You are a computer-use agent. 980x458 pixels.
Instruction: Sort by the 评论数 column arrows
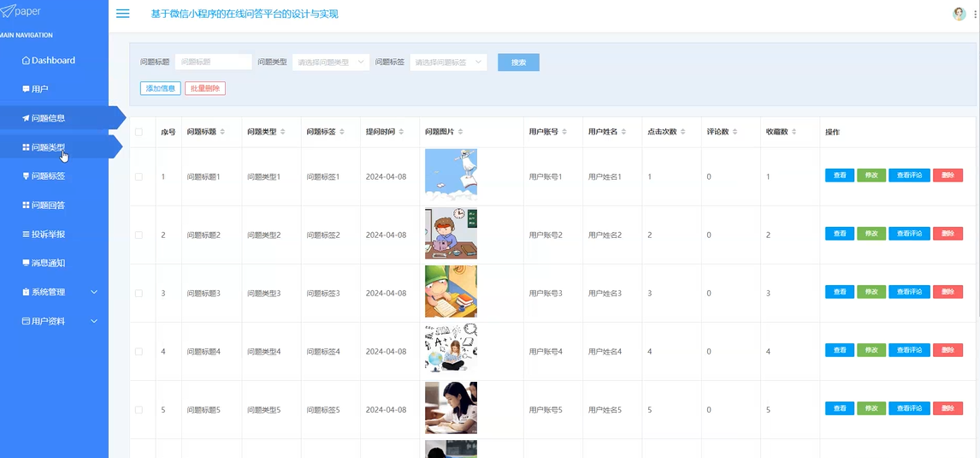(735, 132)
